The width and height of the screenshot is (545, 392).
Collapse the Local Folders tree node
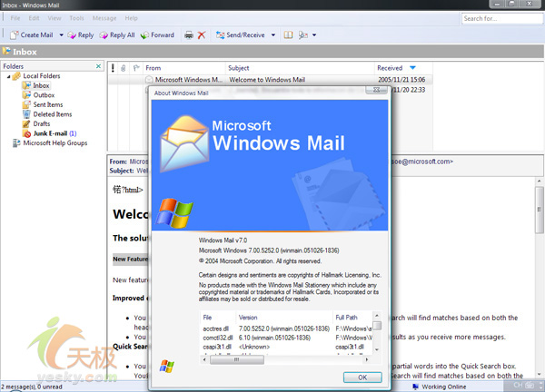coord(8,76)
